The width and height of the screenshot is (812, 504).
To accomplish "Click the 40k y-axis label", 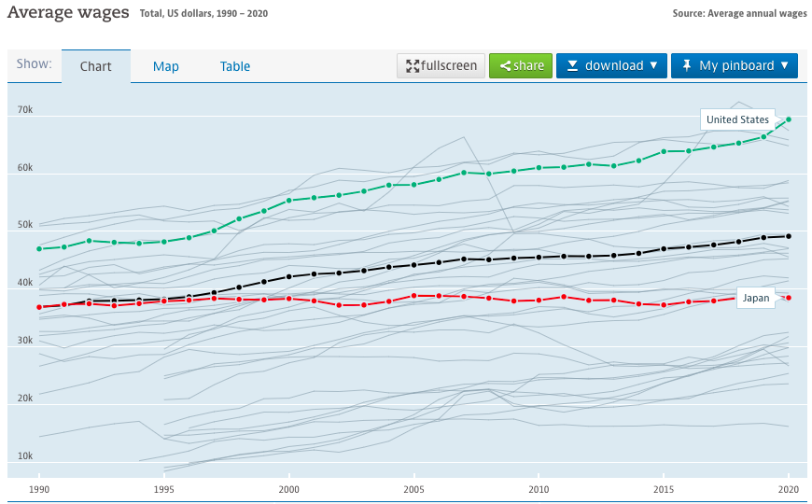I will click(x=25, y=282).
